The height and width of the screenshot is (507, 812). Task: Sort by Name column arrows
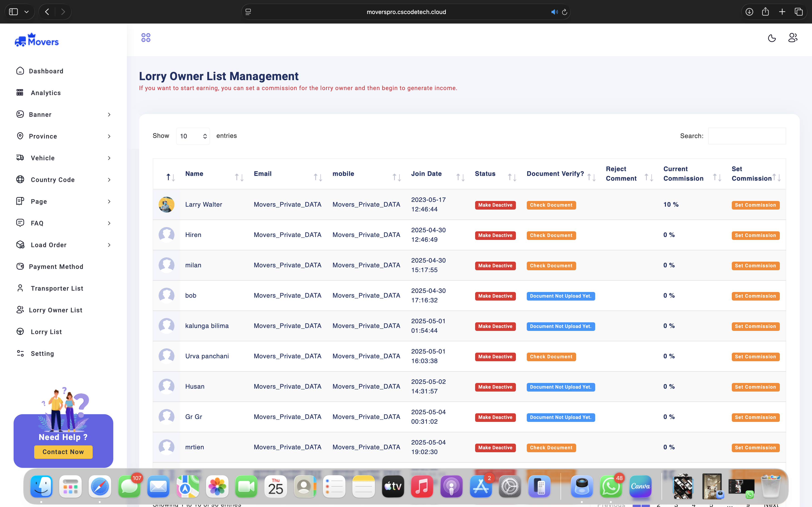(239, 177)
